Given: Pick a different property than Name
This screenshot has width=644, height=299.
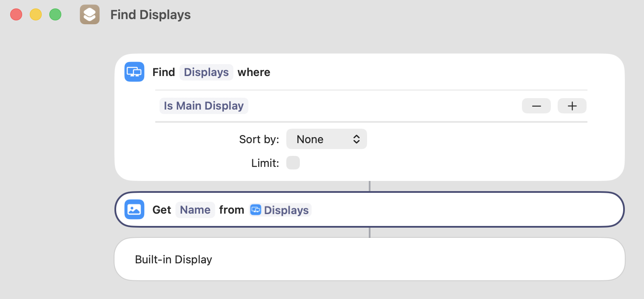Looking at the screenshot, I should pyautogui.click(x=195, y=210).
